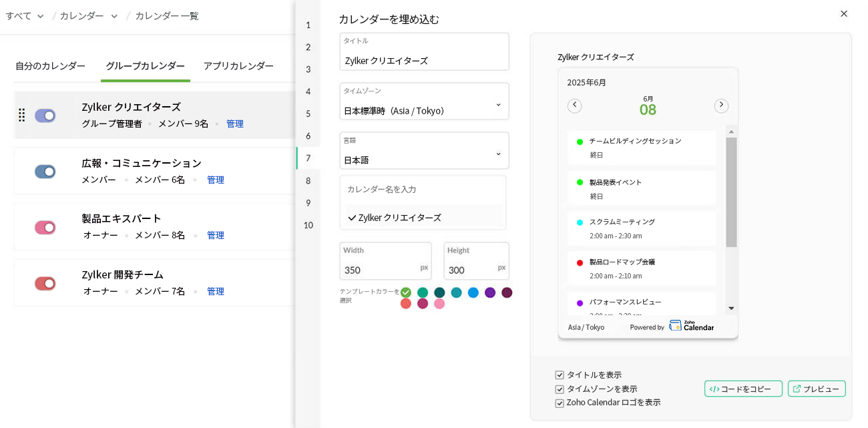
Task: Click 2025年6月 label in preview
Action: (587, 83)
